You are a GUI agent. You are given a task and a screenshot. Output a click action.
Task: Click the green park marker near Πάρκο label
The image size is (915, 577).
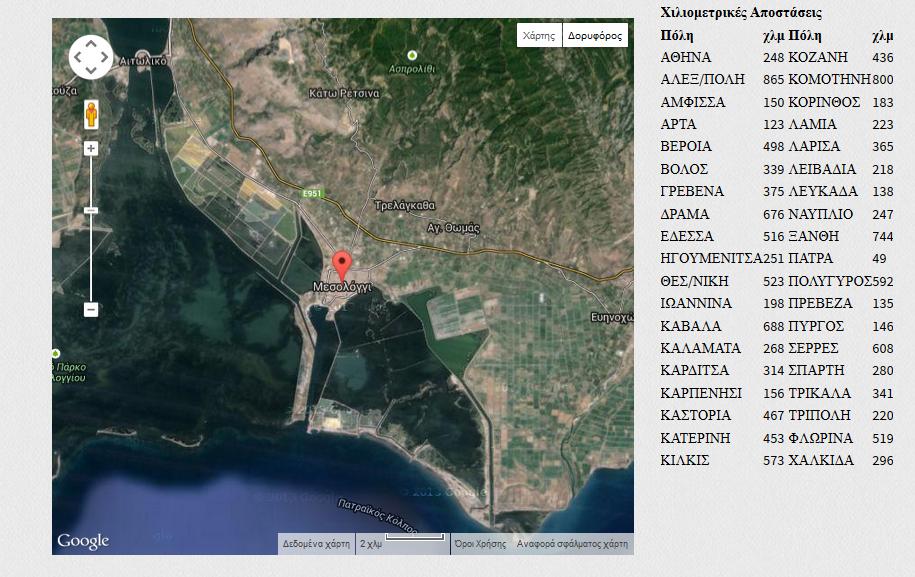pos(55,354)
